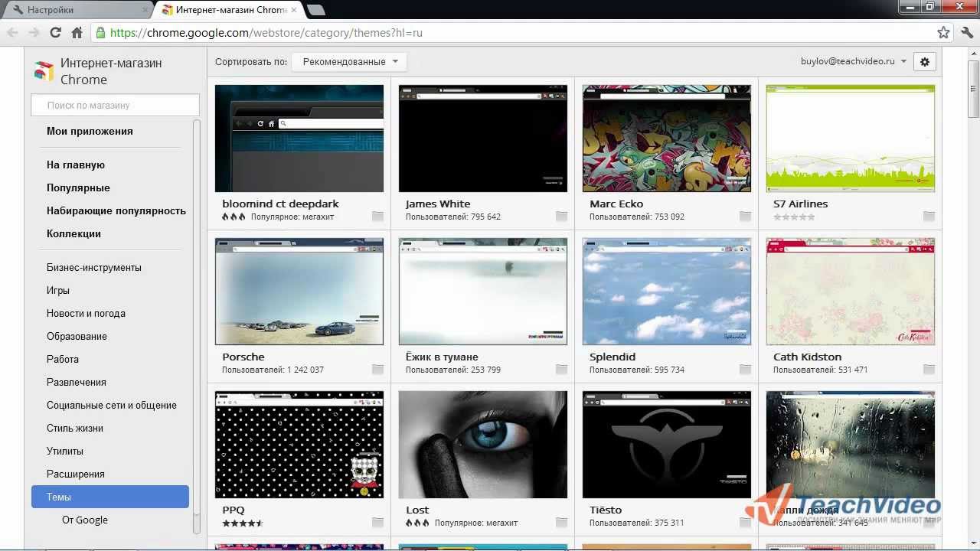Click the page vertical scrollbar thumb
Screen dimensions: 980x551
click(973, 88)
